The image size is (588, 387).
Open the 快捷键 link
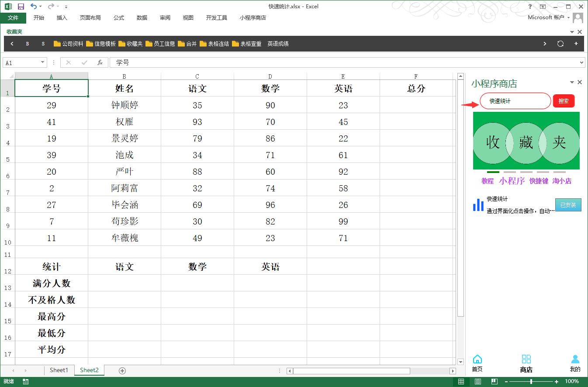[539, 181]
